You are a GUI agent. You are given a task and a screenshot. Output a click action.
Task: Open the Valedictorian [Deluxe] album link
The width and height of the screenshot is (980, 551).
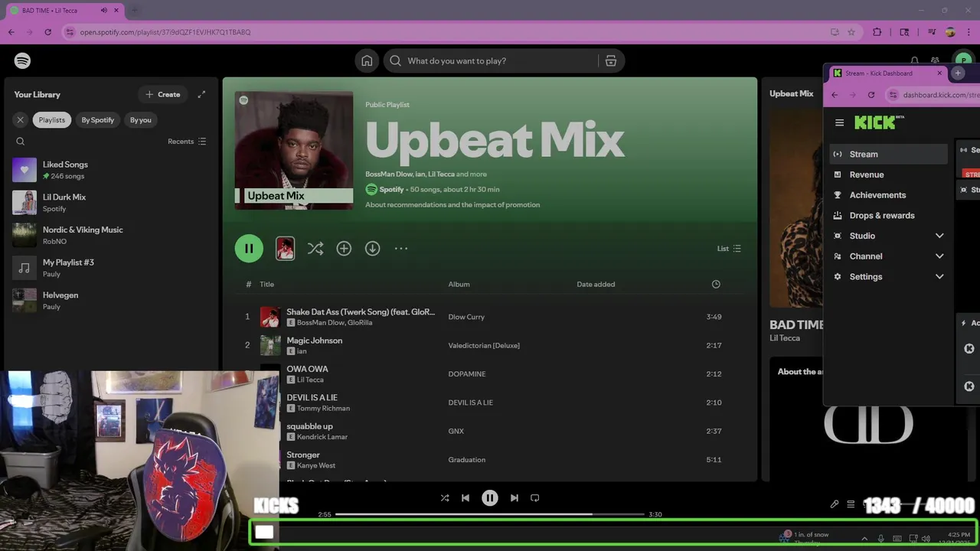coord(484,345)
